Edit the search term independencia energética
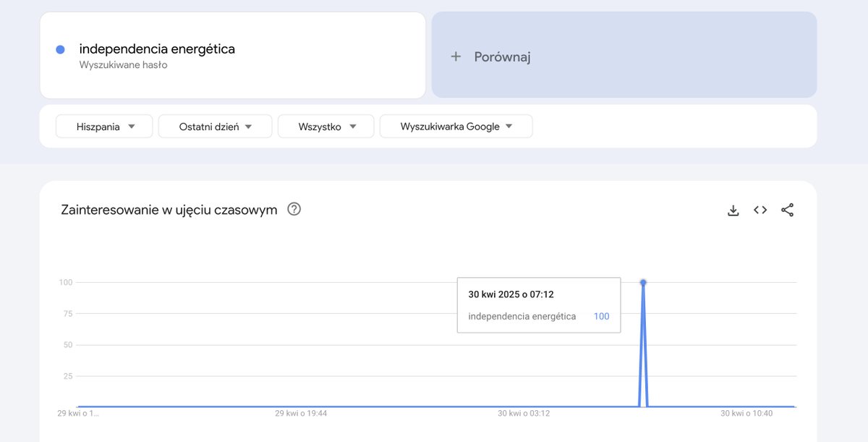This screenshot has width=868, height=442. [x=157, y=49]
